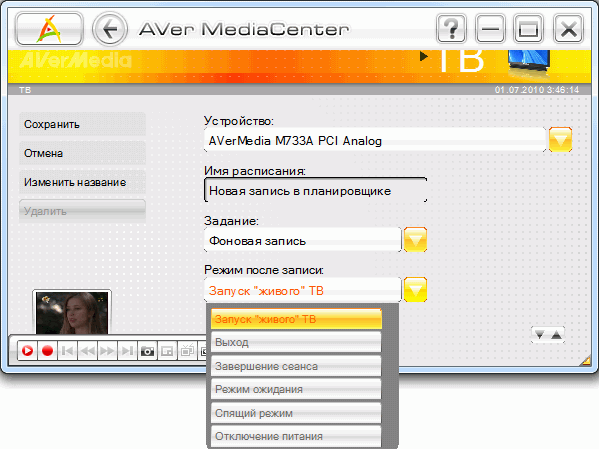The width and height of the screenshot is (599, 449).
Task: Close the AVer MediaCenter window
Action: (568, 29)
